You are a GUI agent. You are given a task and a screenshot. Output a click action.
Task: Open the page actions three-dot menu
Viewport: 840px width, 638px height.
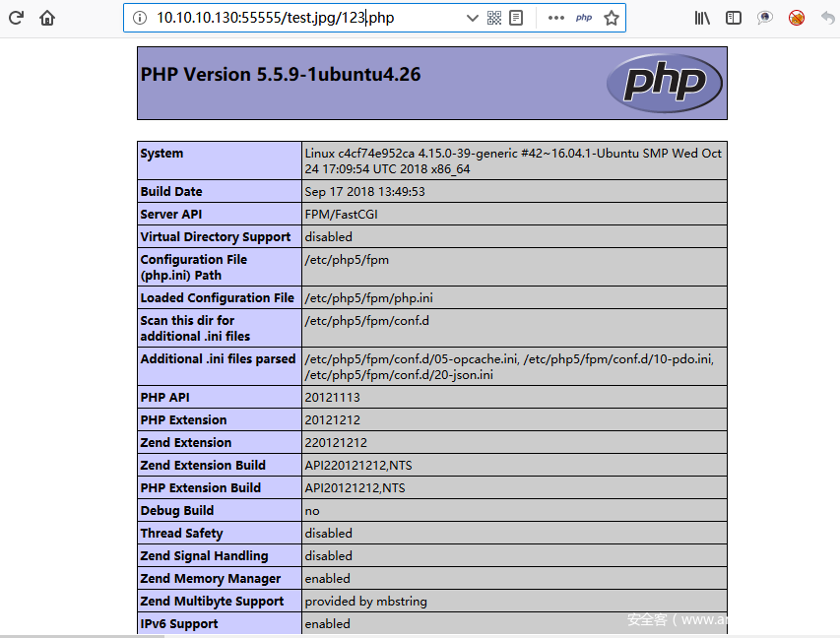pyautogui.click(x=555, y=18)
